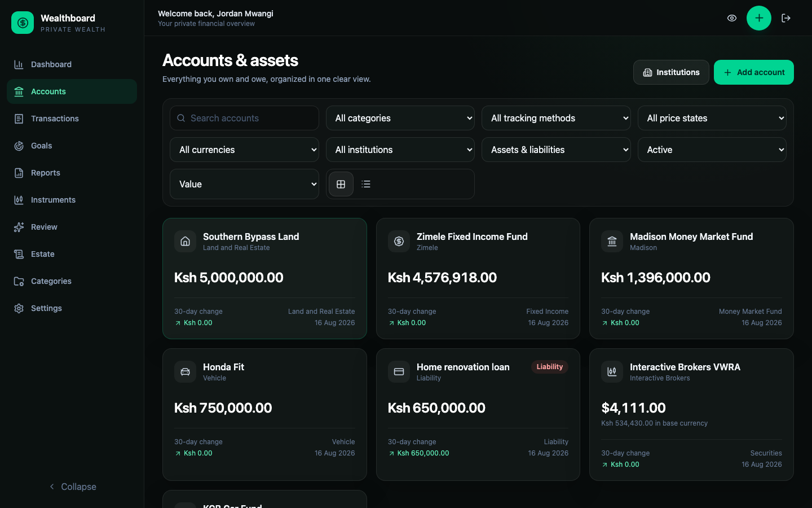Click the Ksh 650,000.00 30-day change
Screen dimensions: 812x508
(x=418, y=453)
